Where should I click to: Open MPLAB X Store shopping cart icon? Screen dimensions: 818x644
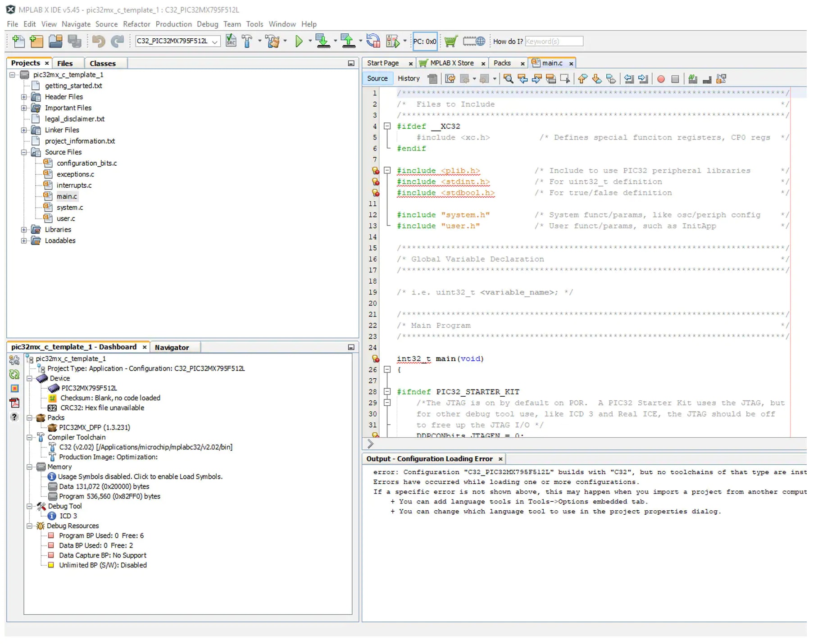450,41
